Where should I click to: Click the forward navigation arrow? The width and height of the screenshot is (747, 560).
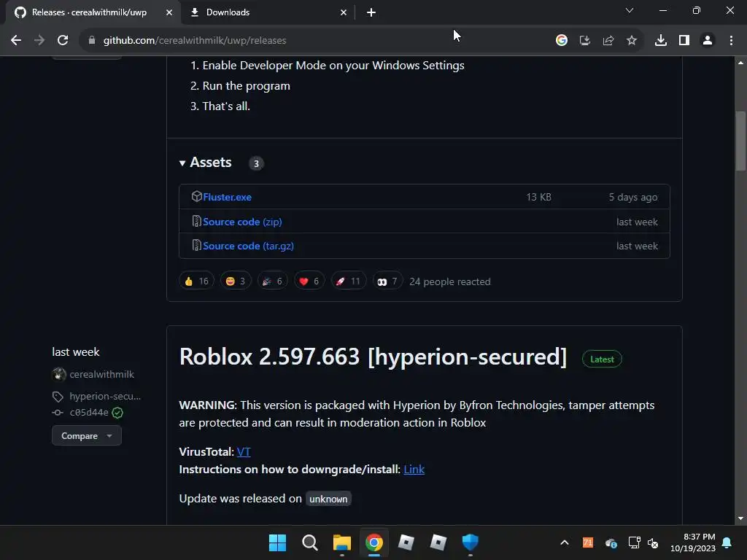39,41
